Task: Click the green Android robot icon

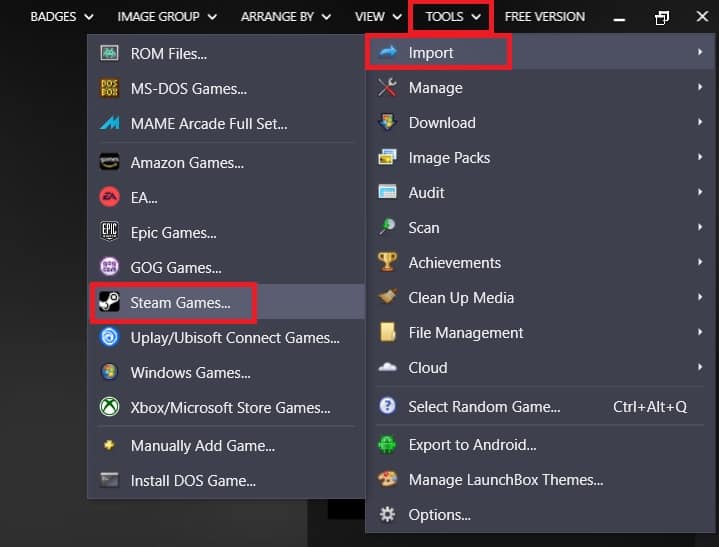Action: point(387,444)
